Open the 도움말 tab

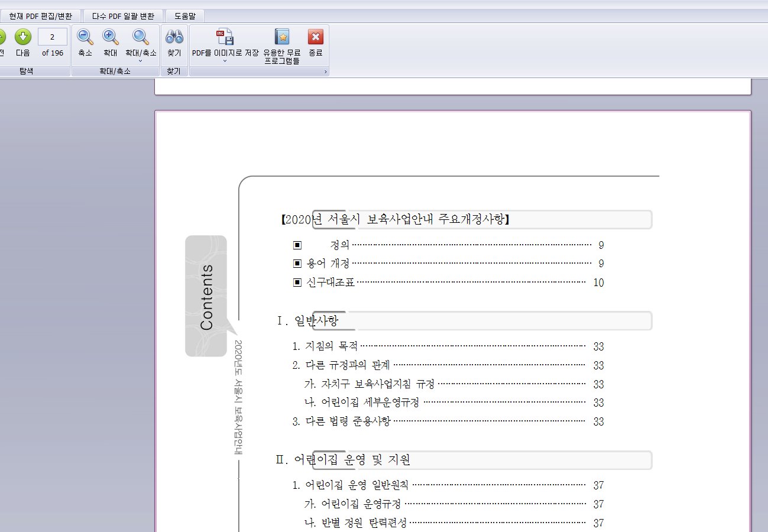click(185, 16)
